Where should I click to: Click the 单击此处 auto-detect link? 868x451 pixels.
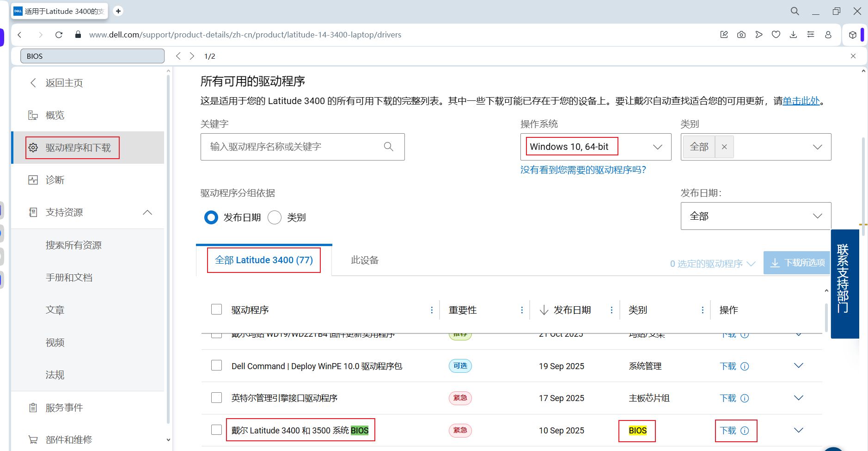point(801,101)
